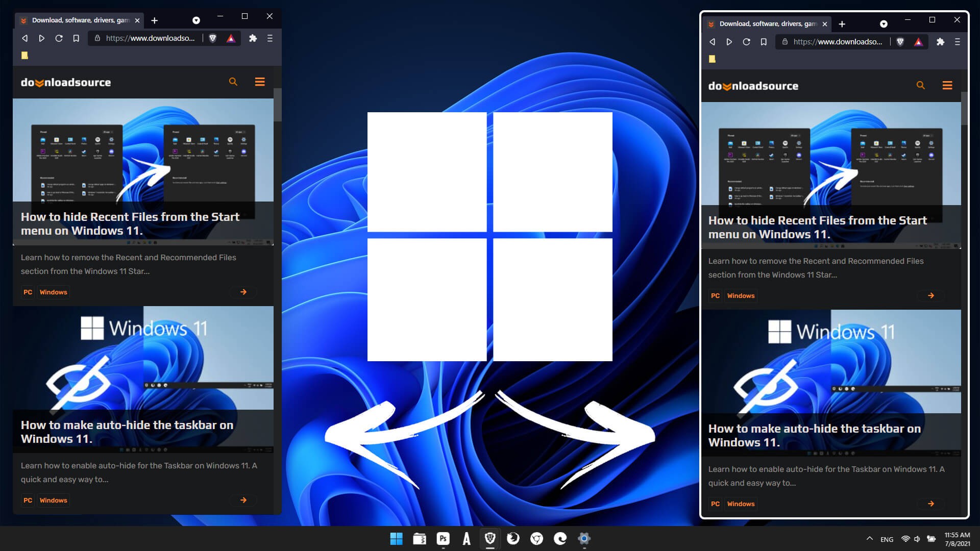Screen dimensions: 980x551
Task: Open auto-hide taskbar article title, left window
Action: click(x=127, y=432)
